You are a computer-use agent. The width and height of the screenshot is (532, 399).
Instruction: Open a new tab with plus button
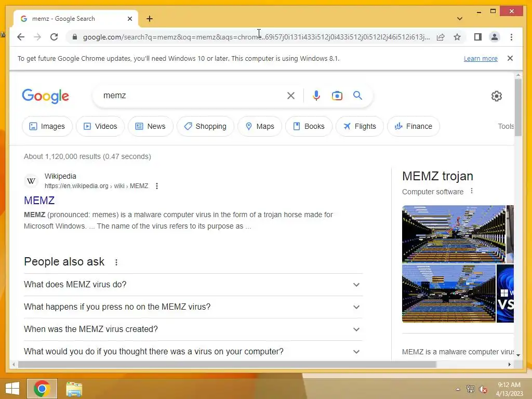tap(150, 19)
